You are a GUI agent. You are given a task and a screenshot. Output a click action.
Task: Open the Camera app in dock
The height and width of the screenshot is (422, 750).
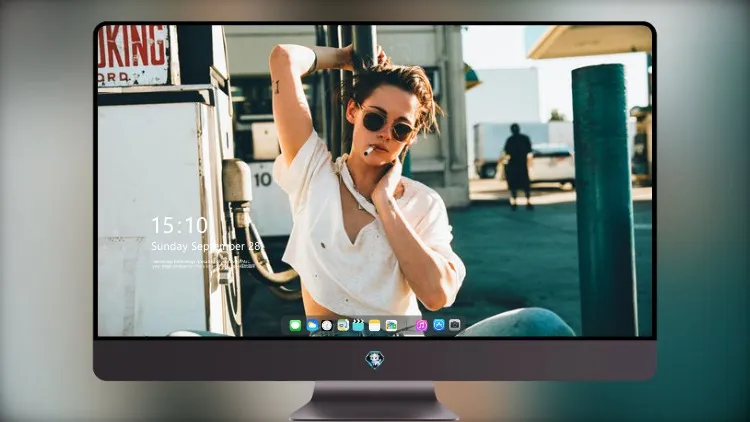[454, 325]
